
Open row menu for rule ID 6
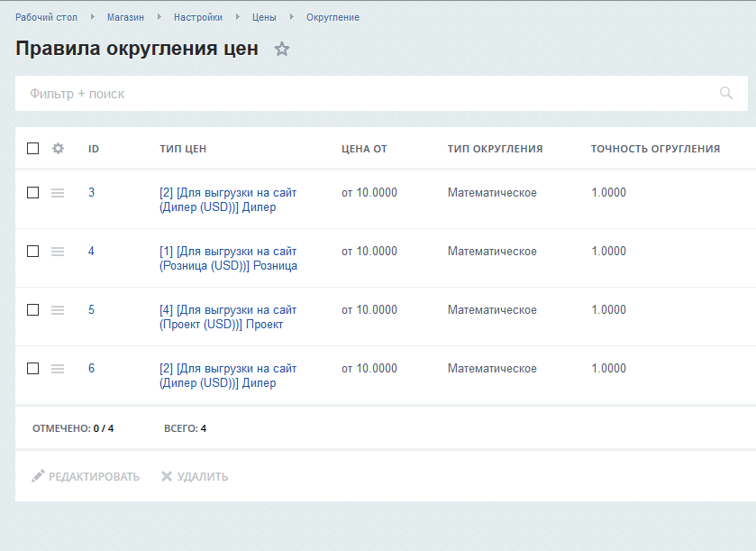click(x=58, y=369)
